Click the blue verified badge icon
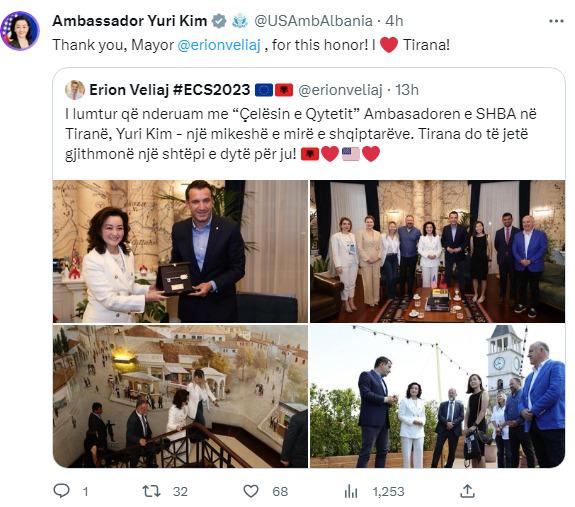 (219, 21)
